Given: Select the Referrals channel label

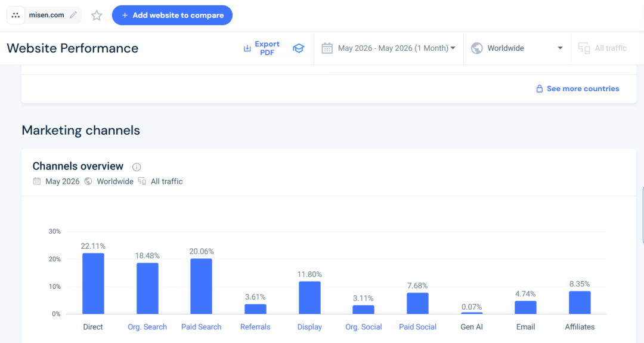Looking at the screenshot, I should pyautogui.click(x=255, y=327).
